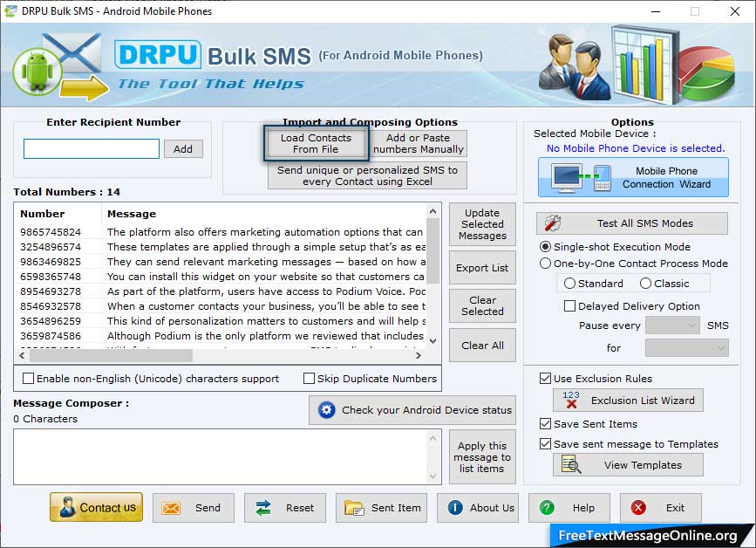Click the Message Composer scrollbar down arrow
756x548 pixels.
[x=433, y=476]
